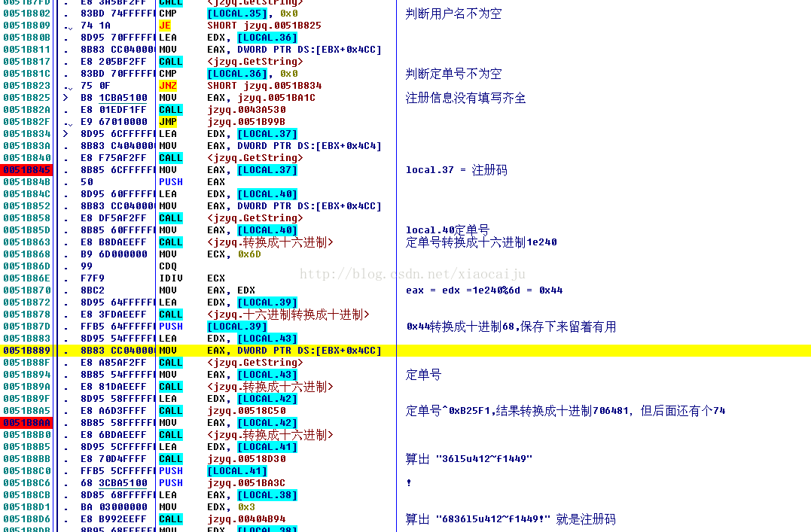Click comment about 定单号^0xB25F1
The height and width of the screenshot is (532, 811).
566,411
